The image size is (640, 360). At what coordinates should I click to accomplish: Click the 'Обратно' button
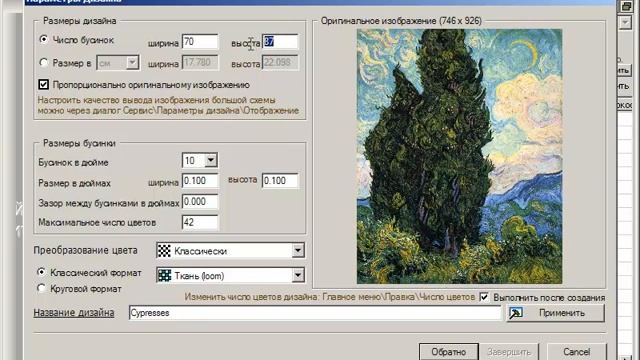[x=449, y=352]
